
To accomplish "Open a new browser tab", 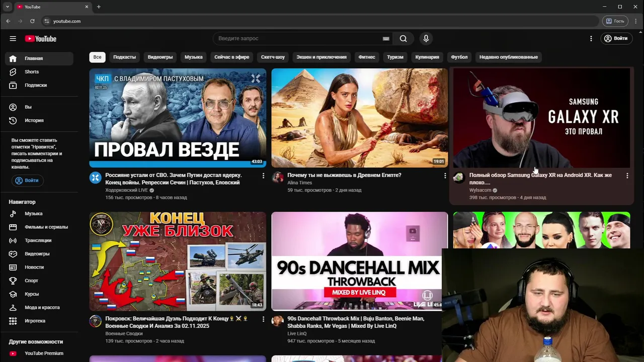I will [x=99, y=7].
